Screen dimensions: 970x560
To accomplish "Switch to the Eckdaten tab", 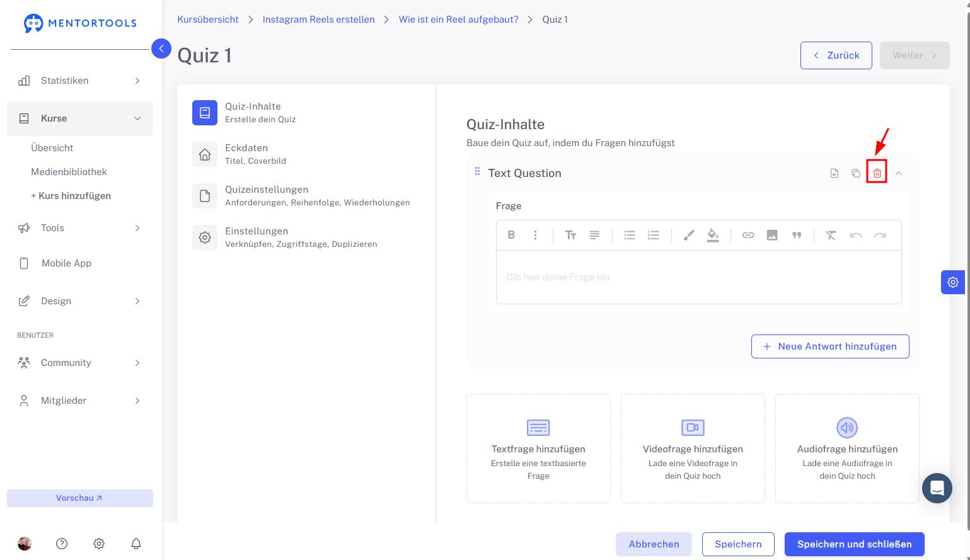I will pyautogui.click(x=308, y=154).
